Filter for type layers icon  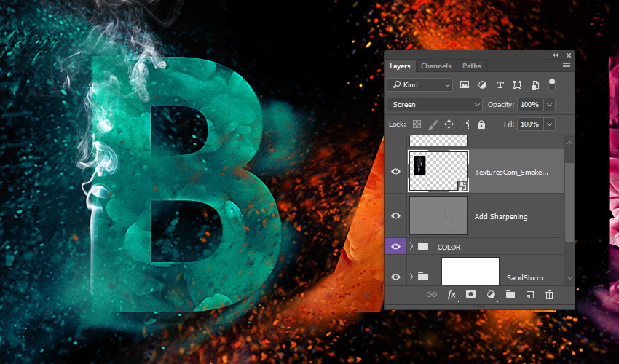pos(500,84)
